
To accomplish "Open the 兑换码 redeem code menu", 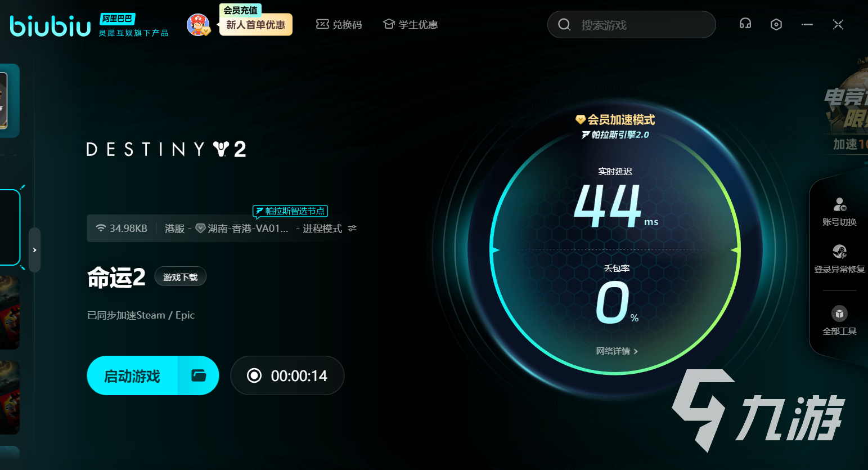I will click(x=339, y=25).
